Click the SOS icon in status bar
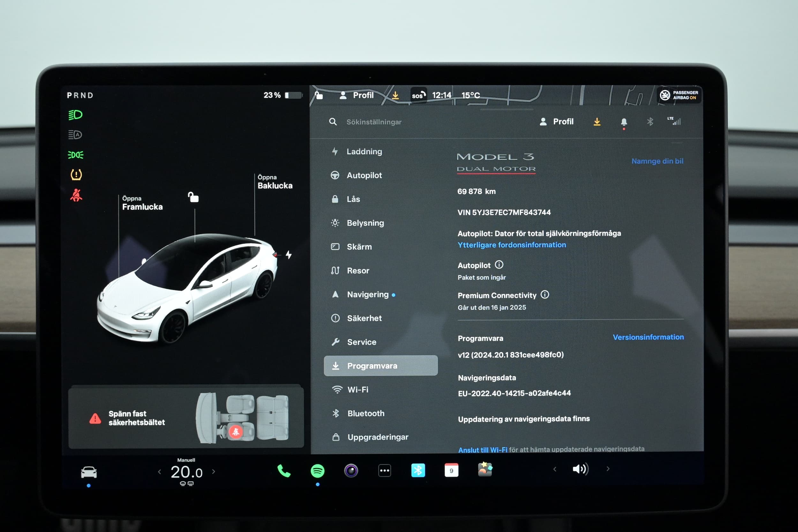798x532 pixels. coord(418,95)
